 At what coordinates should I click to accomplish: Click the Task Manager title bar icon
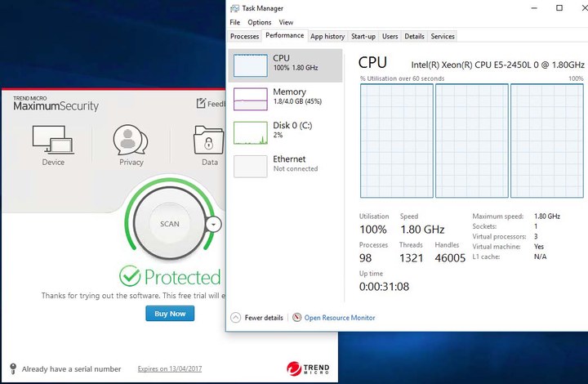234,8
